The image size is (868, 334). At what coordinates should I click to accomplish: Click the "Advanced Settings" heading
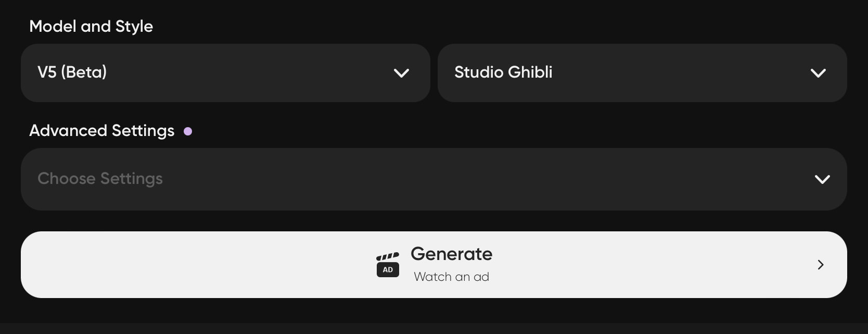pos(102,131)
